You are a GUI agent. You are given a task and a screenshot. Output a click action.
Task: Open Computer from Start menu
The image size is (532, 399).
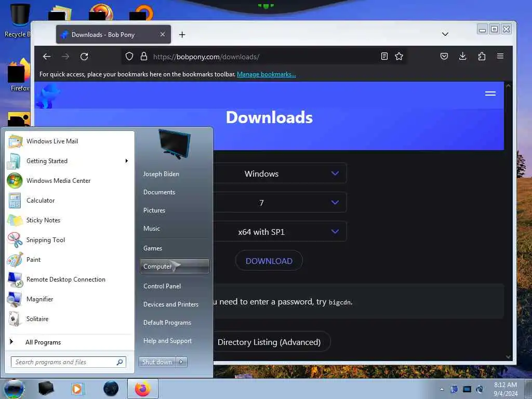click(175, 267)
